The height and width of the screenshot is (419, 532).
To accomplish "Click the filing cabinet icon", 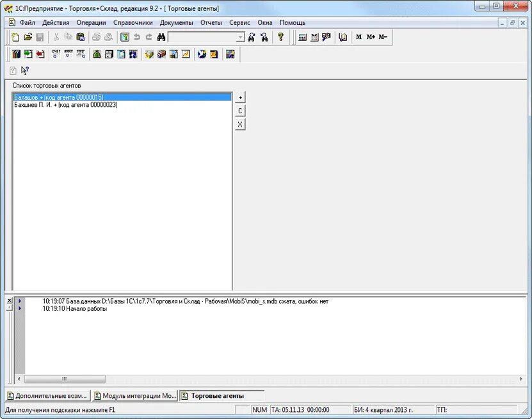I will point(109,54).
